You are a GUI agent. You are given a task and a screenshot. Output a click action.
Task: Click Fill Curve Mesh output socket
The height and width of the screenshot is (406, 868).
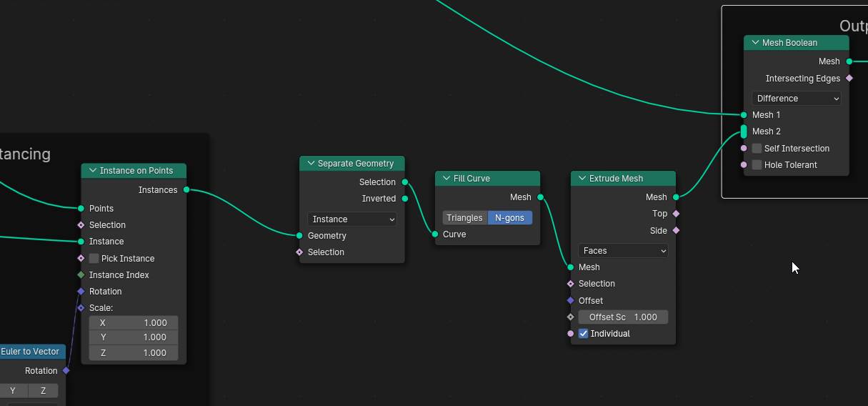(x=540, y=197)
